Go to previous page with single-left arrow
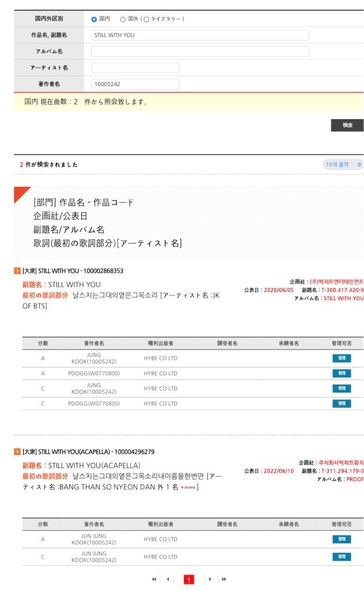This screenshot has width=364, height=591. coord(168,579)
